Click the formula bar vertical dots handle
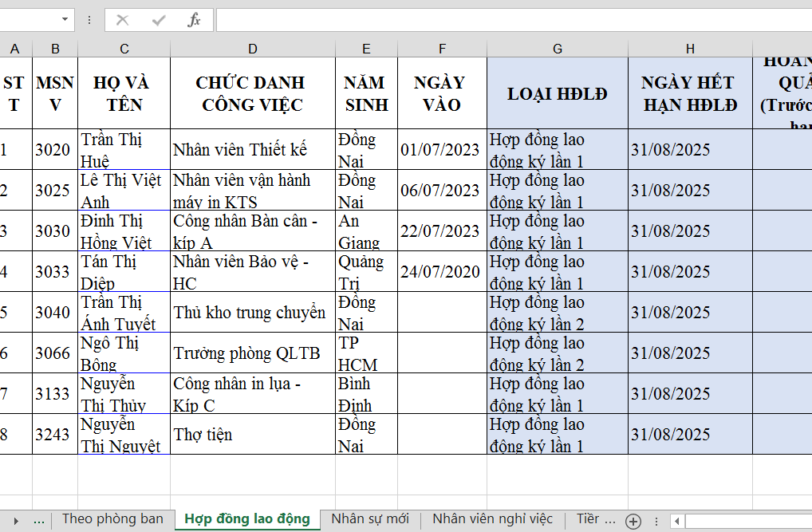This screenshot has width=812, height=532. coord(89,20)
